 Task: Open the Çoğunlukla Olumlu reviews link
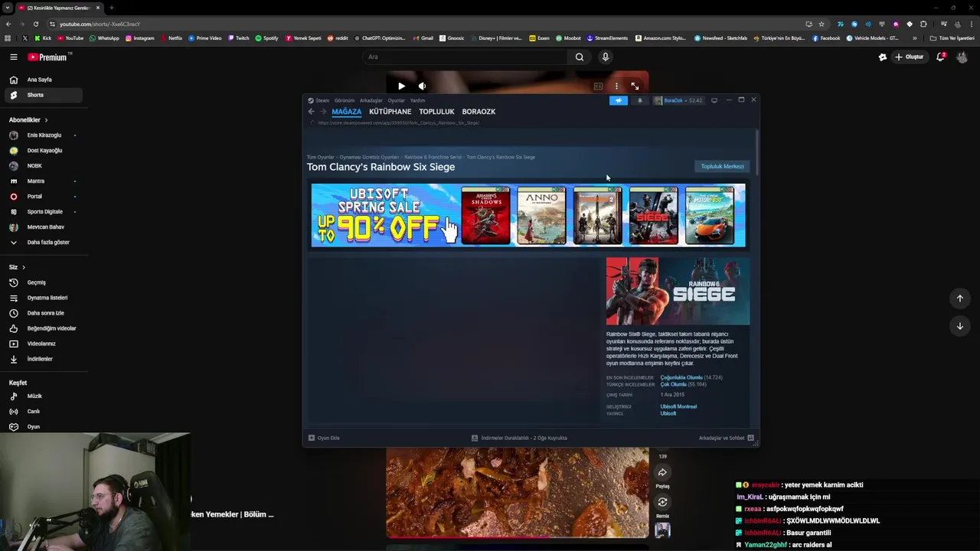click(681, 377)
